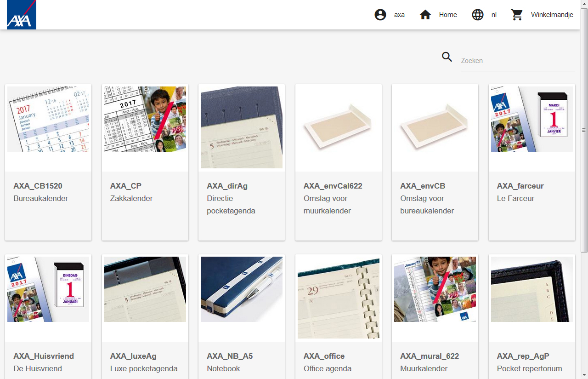The width and height of the screenshot is (588, 379).
Task: Open the AXA_envCB envelope image
Action: click(x=435, y=127)
